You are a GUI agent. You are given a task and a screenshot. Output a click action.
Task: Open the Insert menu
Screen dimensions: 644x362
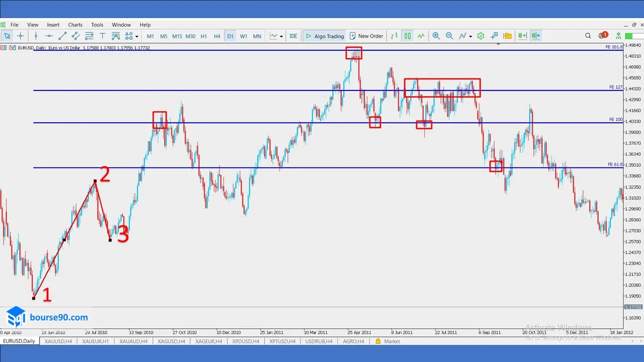click(x=53, y=25)
